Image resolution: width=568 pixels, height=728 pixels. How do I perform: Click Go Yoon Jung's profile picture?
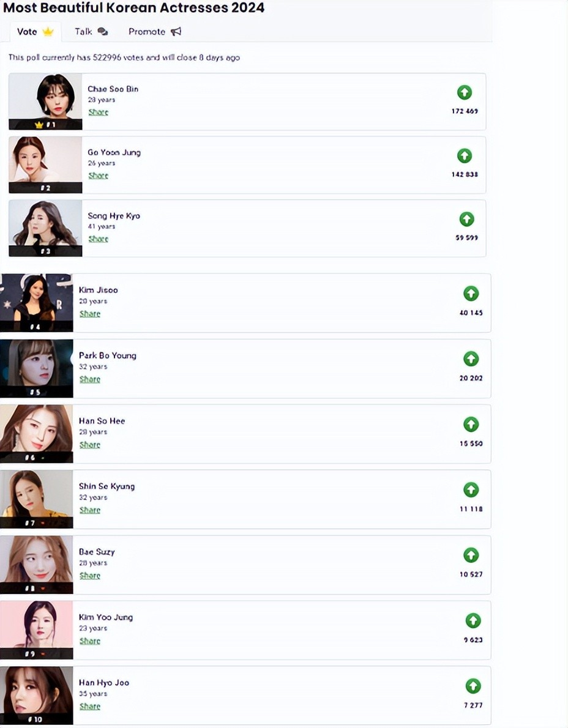point(45,164)
